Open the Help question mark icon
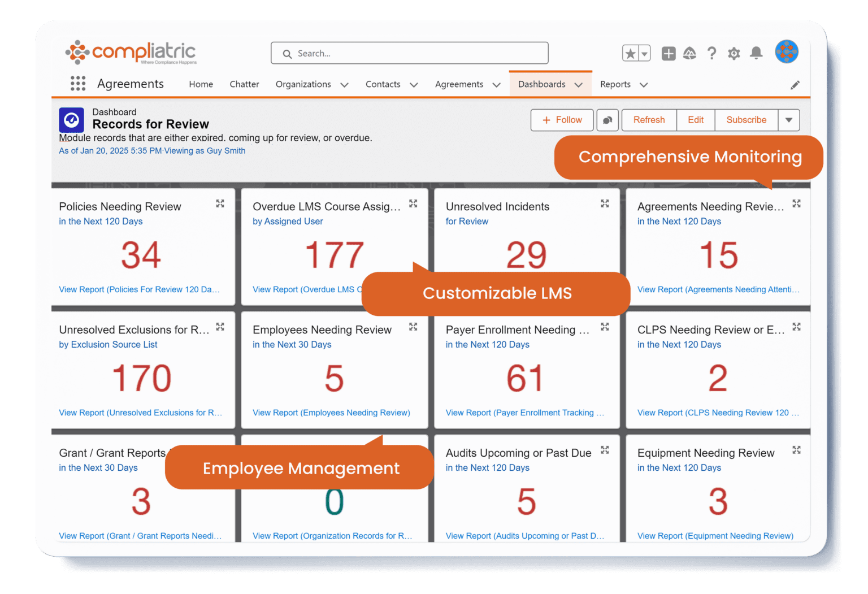Screen dimensions: 868x594 712,54
